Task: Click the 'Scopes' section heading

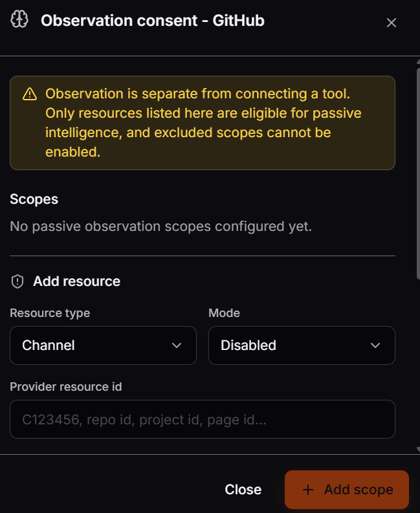Action: pos(34,199)
